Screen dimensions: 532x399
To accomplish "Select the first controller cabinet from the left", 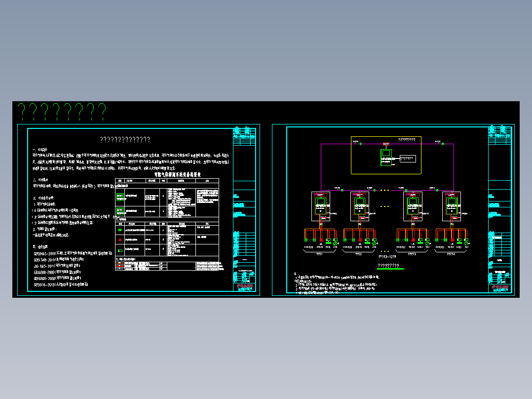I will coord(321,206).
